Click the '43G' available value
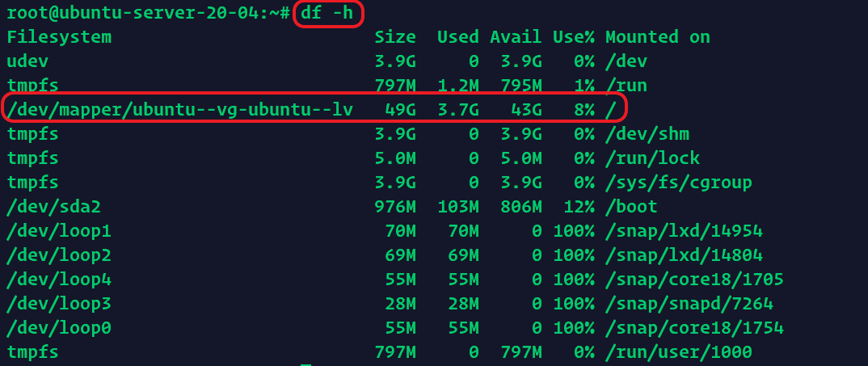The image size is (868, 366). coord(526,109)
